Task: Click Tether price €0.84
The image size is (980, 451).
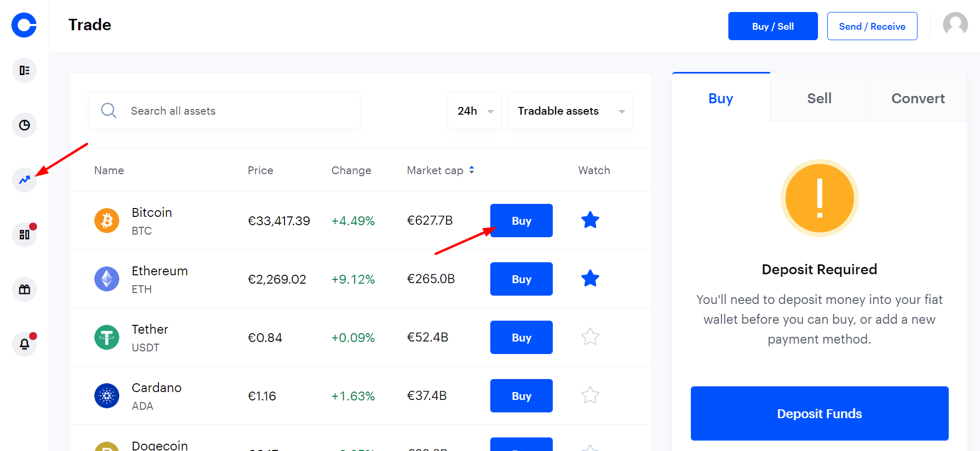Action: tap(265, 338)
